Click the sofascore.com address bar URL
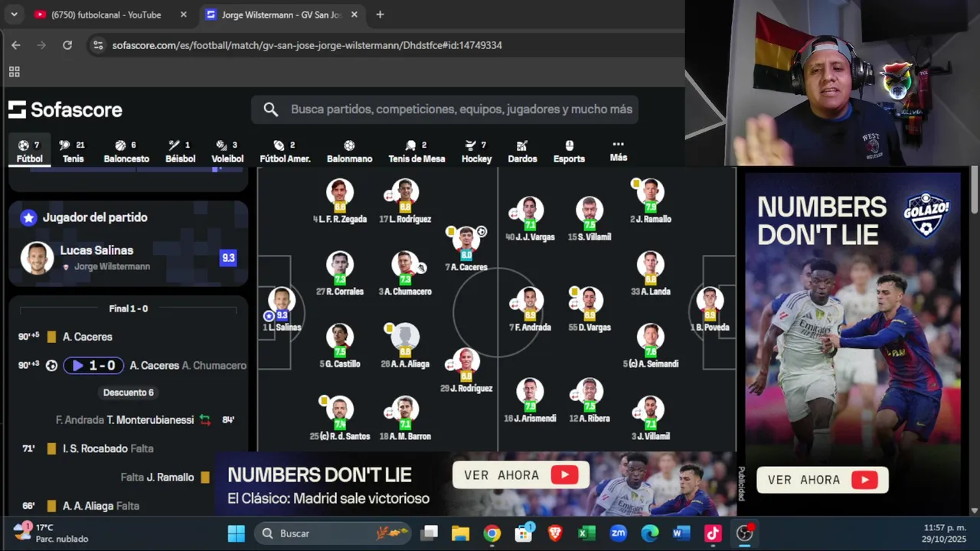The height and width of the screenshot is (551, 980). (307, 45)
